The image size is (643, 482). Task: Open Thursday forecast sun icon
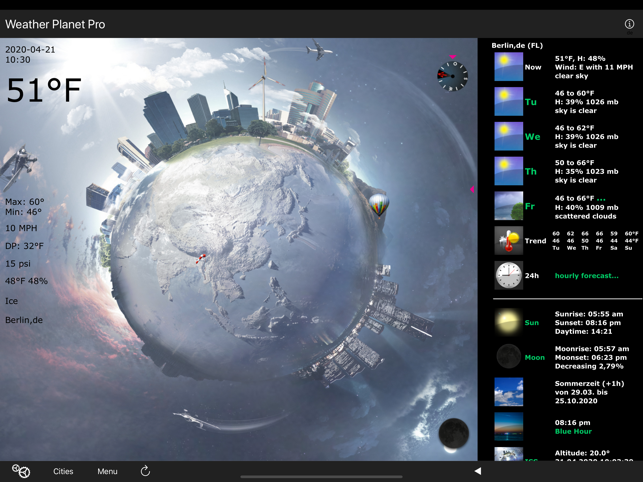(x=508, y=171)
